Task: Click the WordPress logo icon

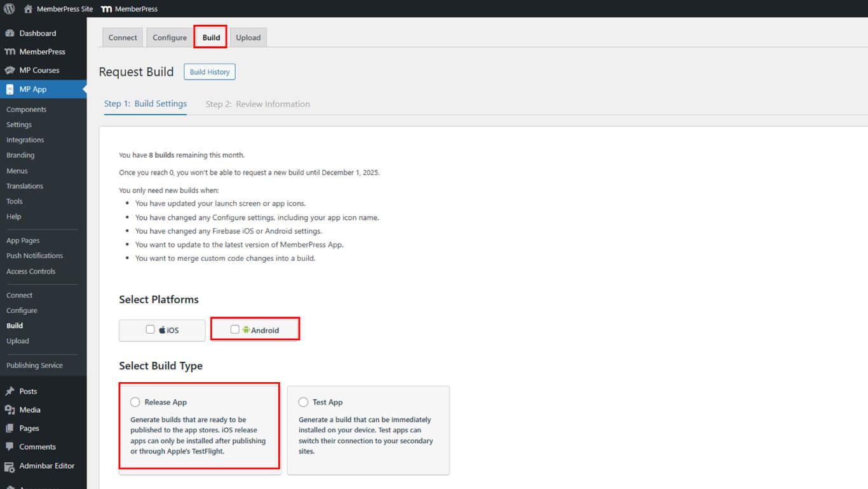Action: tap(9, 9)
